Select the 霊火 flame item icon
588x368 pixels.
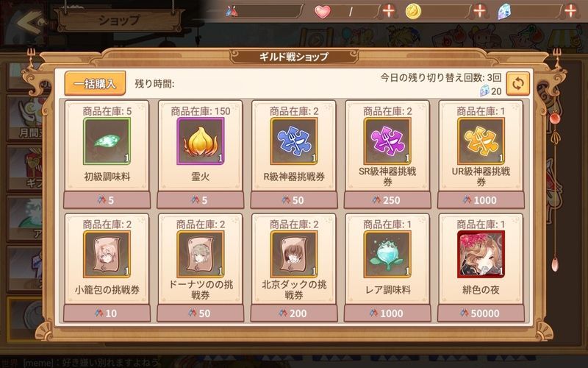(x=200, y=141)
